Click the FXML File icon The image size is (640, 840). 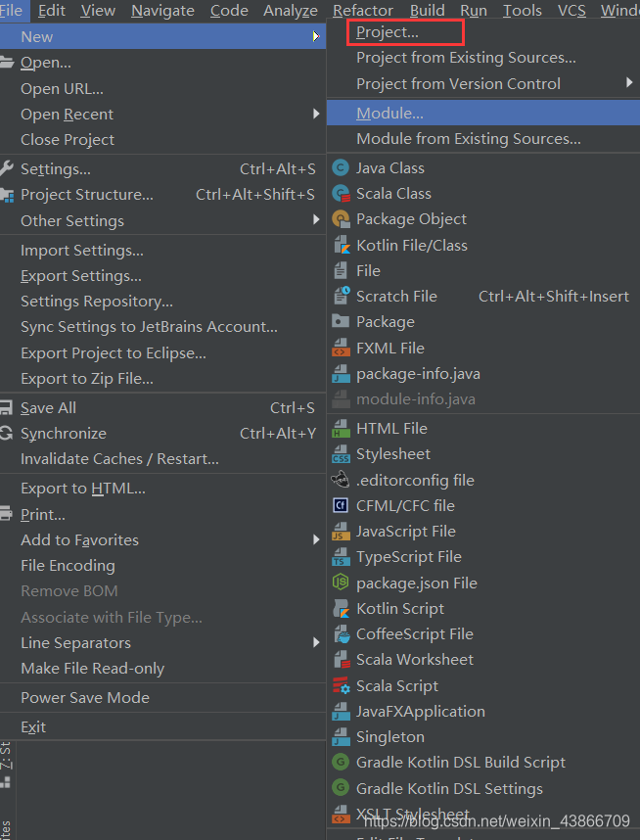pyautogui.click(x=341, y=348)
